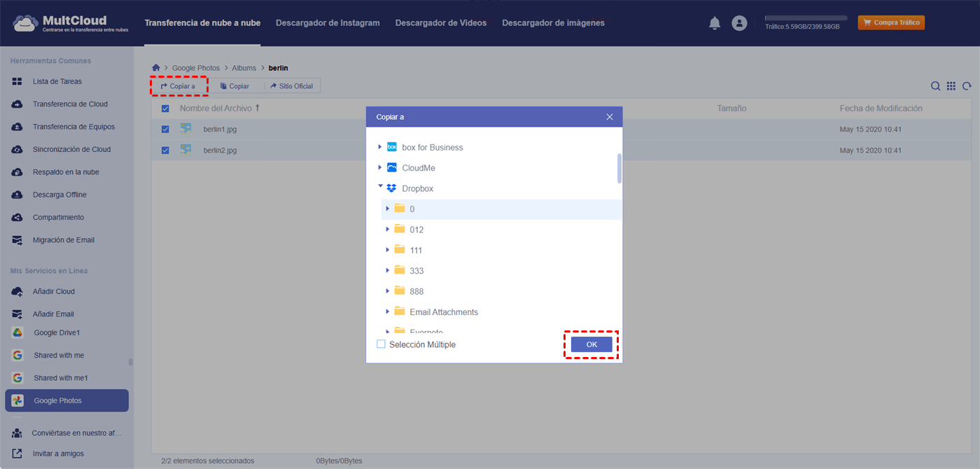Open Conviértase en nuestro afiliado link
The height and width of the screenshot is (469, 980).
77,433
